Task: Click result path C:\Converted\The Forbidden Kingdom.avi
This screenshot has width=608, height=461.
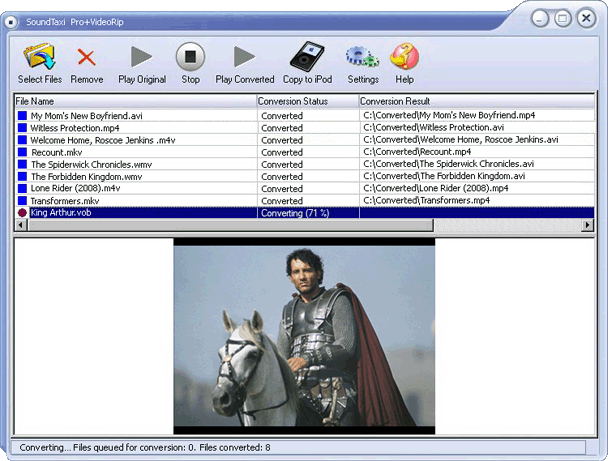Action: [x=444, y=176]
